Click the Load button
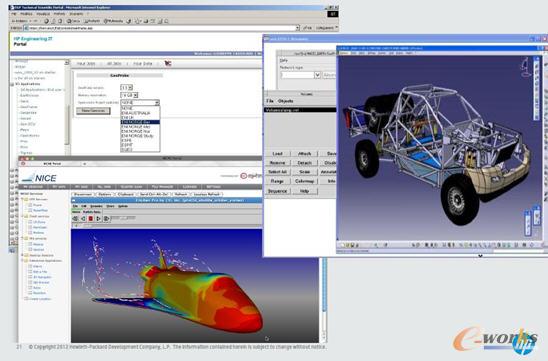This screenshot has height=361, width=548. click(x=277, y=154)
